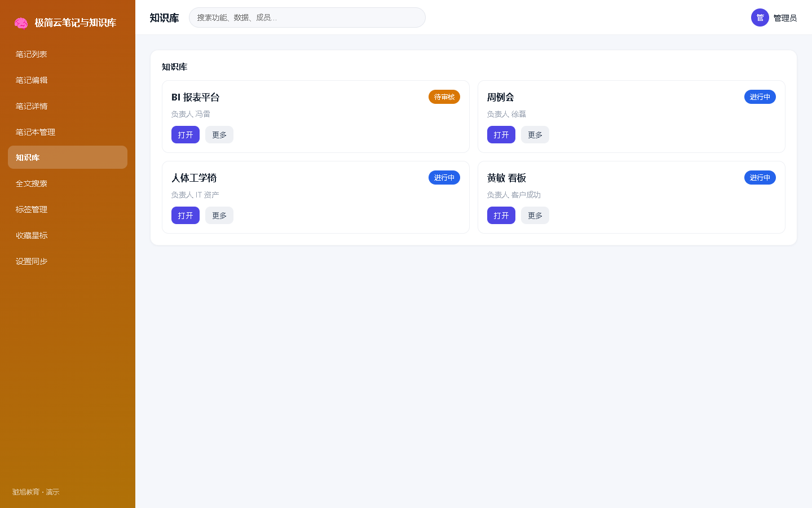Open the 人体工学椅 knowledge base
Screen dimensions: 812x508
pyautogui.click(x=186, y=216)
